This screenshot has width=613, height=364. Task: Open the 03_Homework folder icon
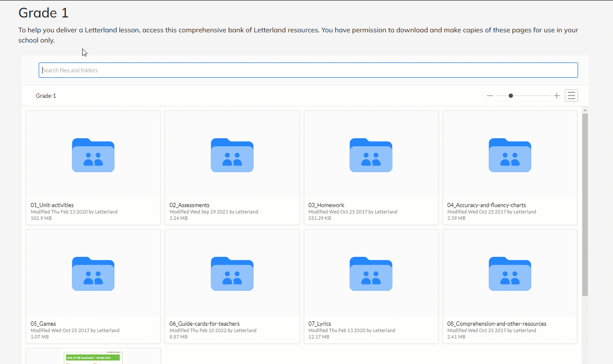point(371,155)
